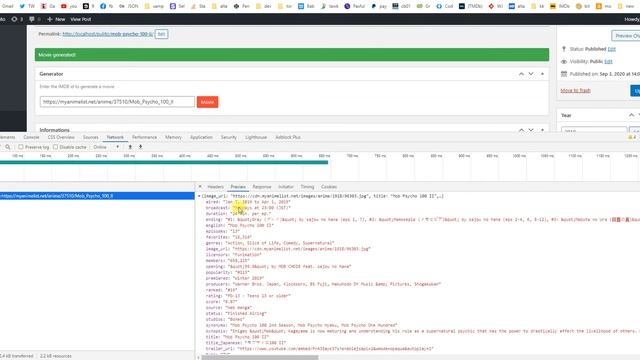
Task: Open the Online throttling dropdown
Action: click(x=106, y=147)
